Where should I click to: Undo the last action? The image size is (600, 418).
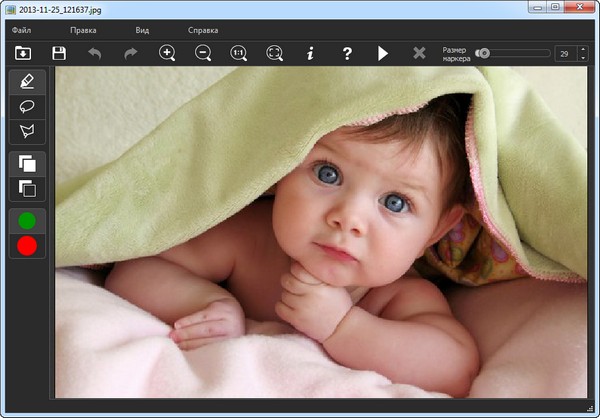pyautogui.click(x=95, y=53)
